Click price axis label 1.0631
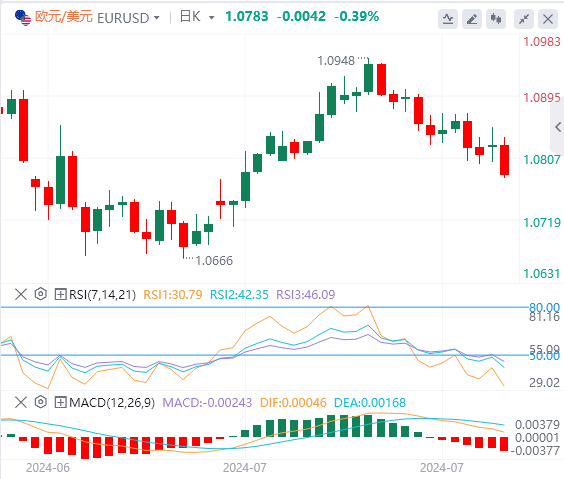This screenshot has height=479, width=564. pyautogui.click(x=542, y=274)
